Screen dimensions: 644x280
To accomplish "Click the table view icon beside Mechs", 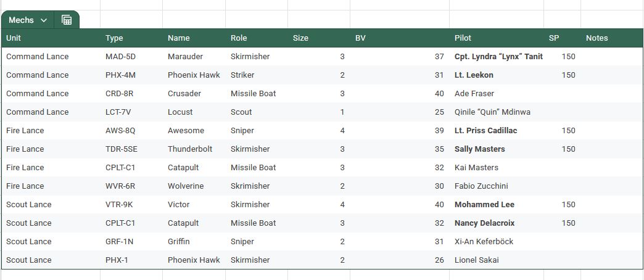I will (x=67, y=20).
